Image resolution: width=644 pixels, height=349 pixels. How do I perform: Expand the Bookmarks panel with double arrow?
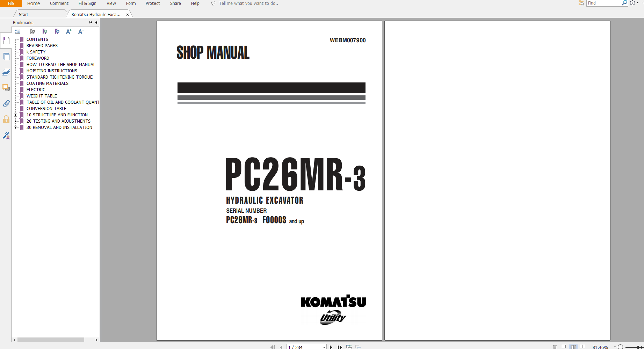tap(91, 22)
